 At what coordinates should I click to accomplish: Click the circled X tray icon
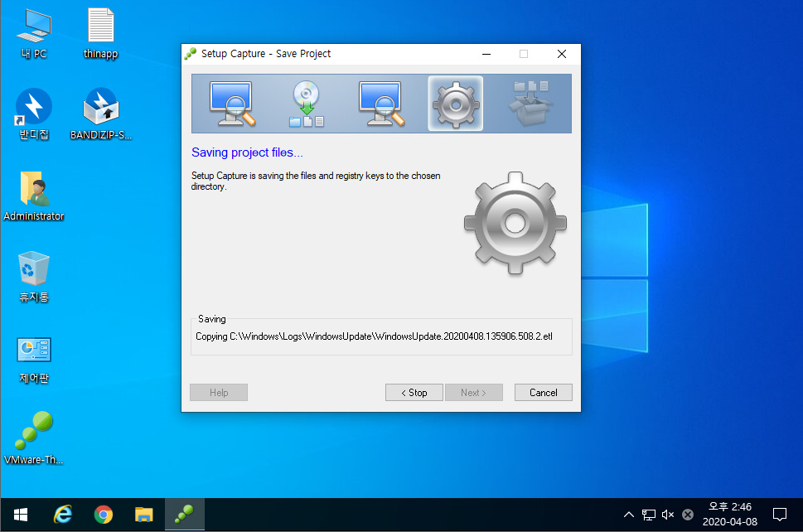pos(688,515)
